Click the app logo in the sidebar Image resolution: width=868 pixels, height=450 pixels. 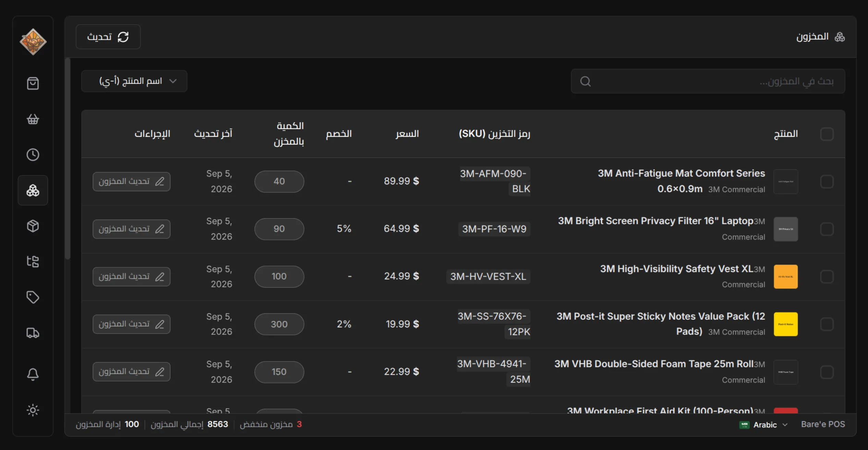point(33,42)
